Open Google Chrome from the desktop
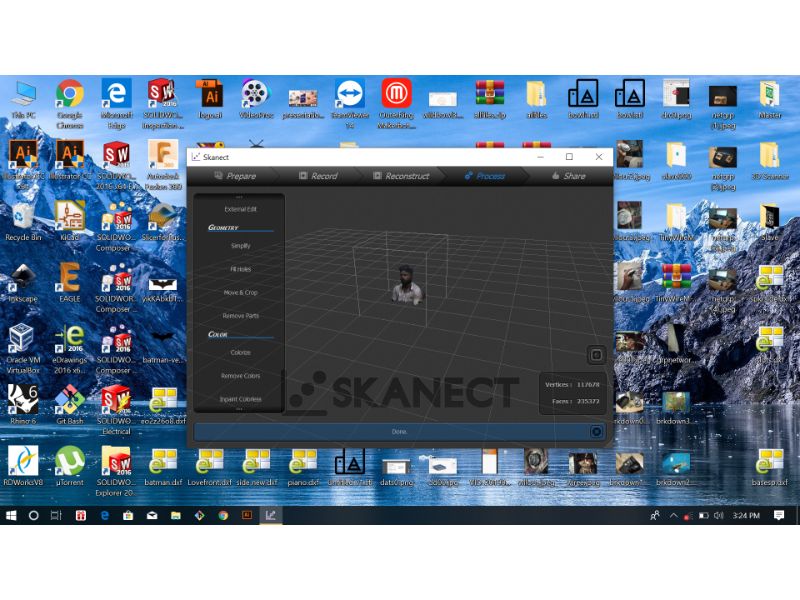This screenshot has height=600, width=800. (70, 105)
